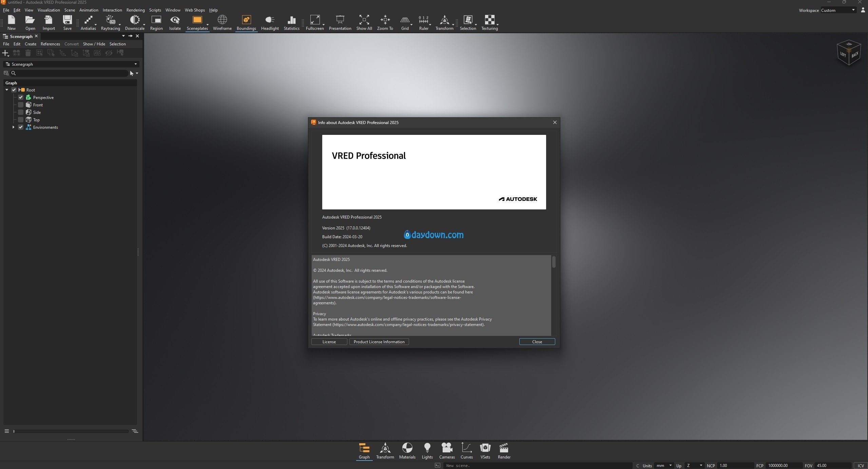Check the Front camera checkbox

(21, 105)
